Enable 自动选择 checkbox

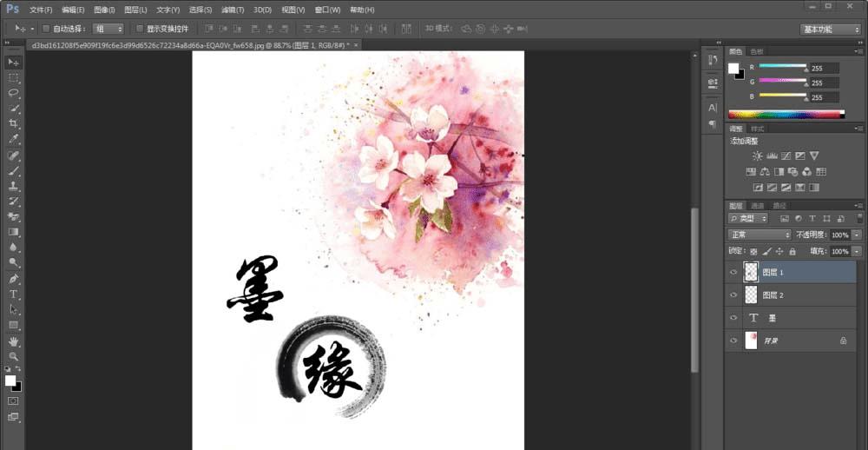point(47,29)
